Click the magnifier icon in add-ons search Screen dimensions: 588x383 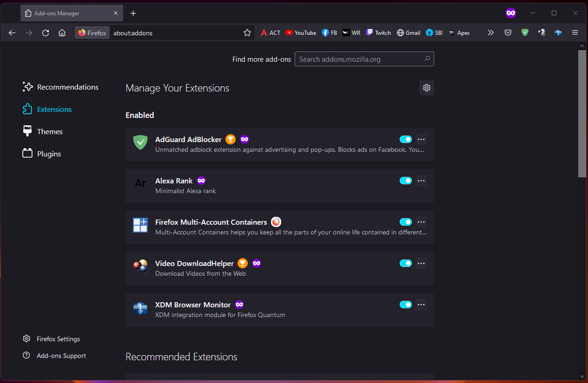(x=427, y=59)
